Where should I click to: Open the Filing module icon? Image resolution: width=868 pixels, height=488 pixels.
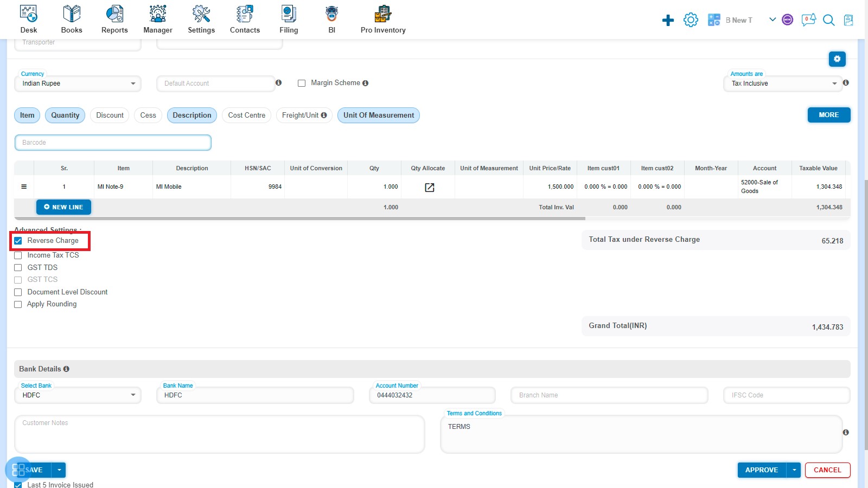289,14
